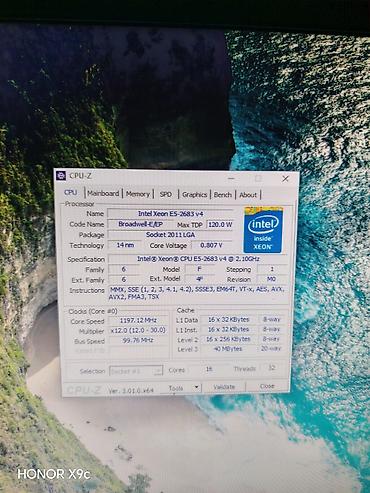Open the Selection socket dropdown
Screen dimensions: 370x493
point(136,371)
